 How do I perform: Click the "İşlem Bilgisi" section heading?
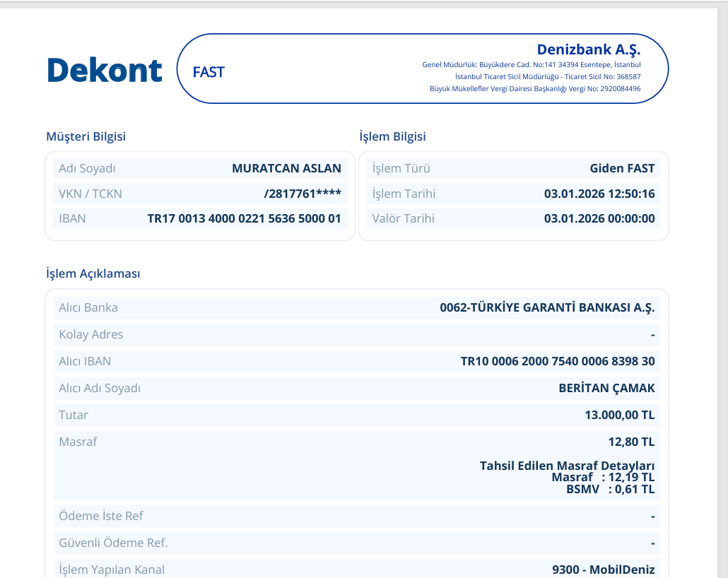[392, 136]
